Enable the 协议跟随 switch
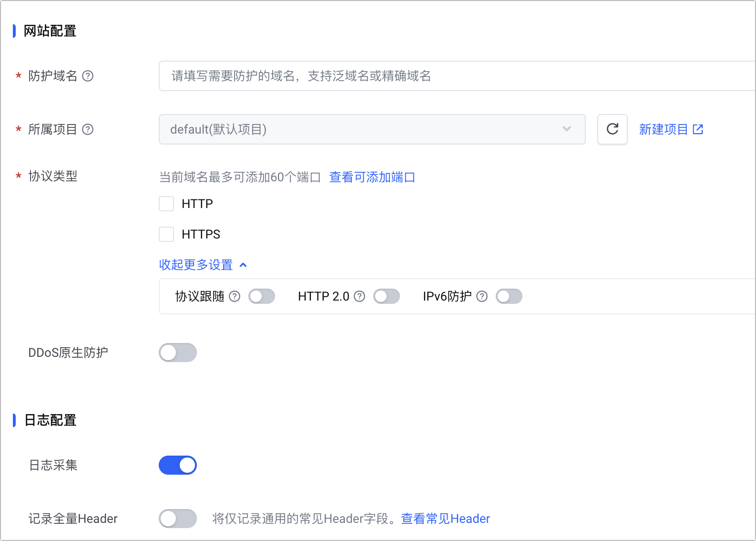 click(x=262, y=296)
